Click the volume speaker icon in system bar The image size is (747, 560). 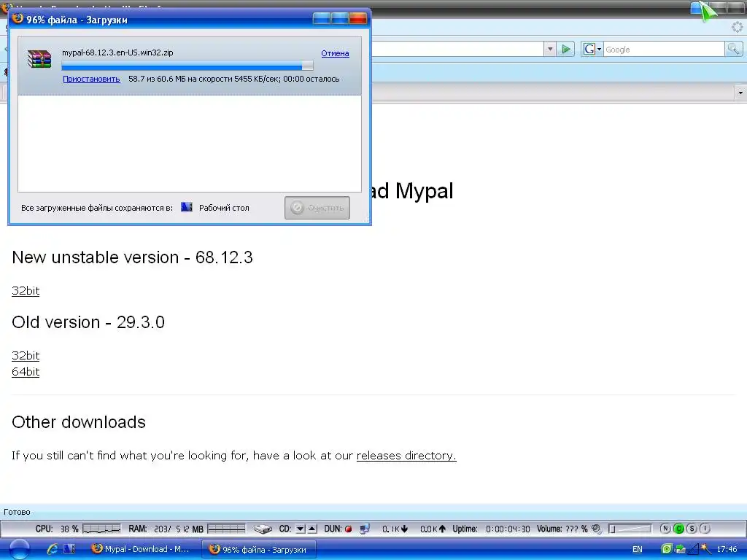click(x=596, y=529)
